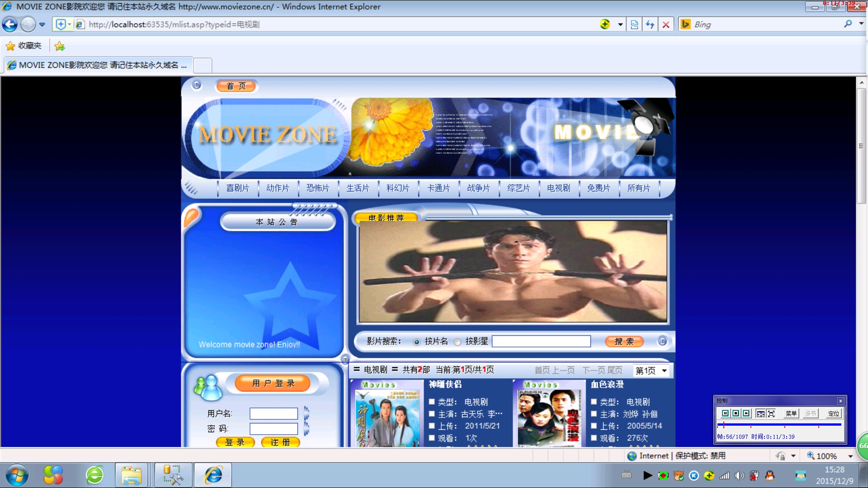Select the 按影星 search radio button
The height and width of the screenshot is (488, 868).
[x=458, y=342]
